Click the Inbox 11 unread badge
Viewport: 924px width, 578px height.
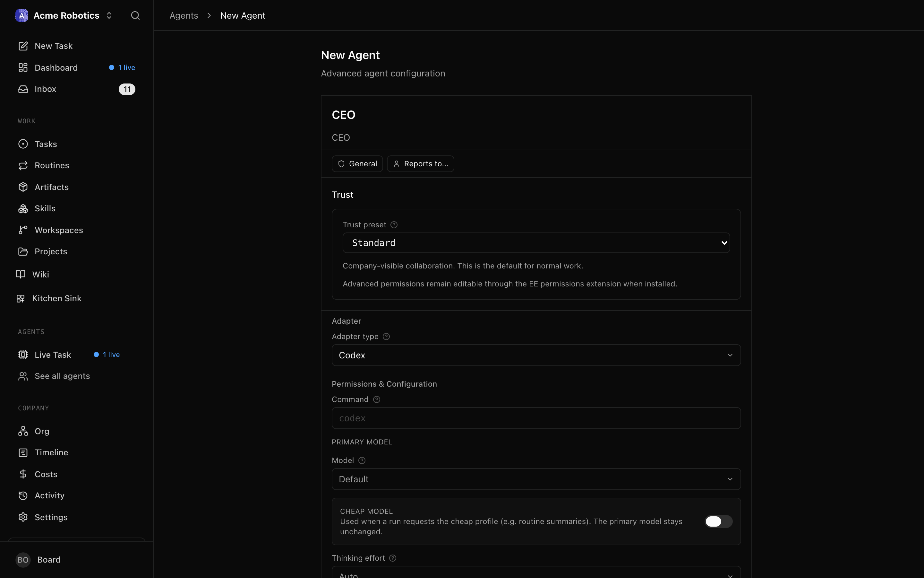click(x=127, y=89)
